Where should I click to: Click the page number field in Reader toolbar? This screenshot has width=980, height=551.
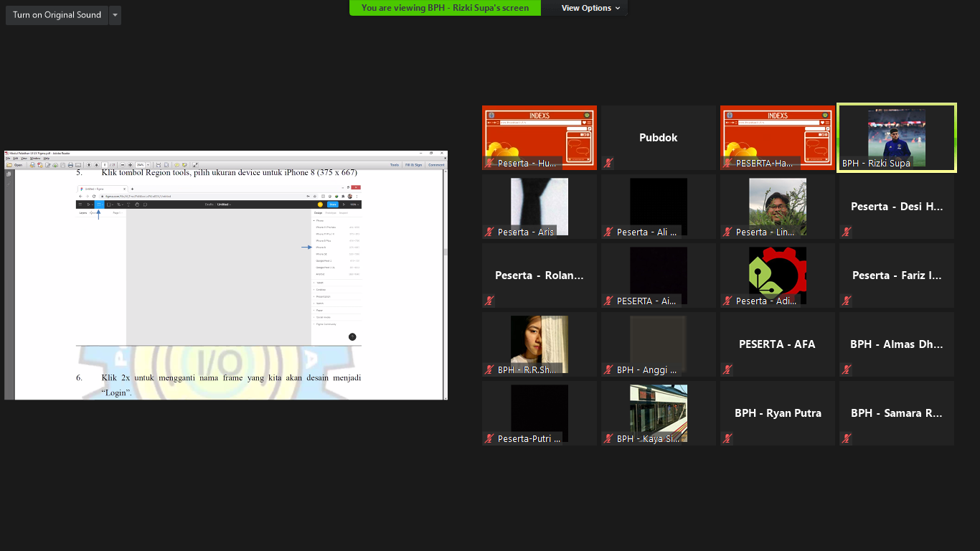(105, 165)
